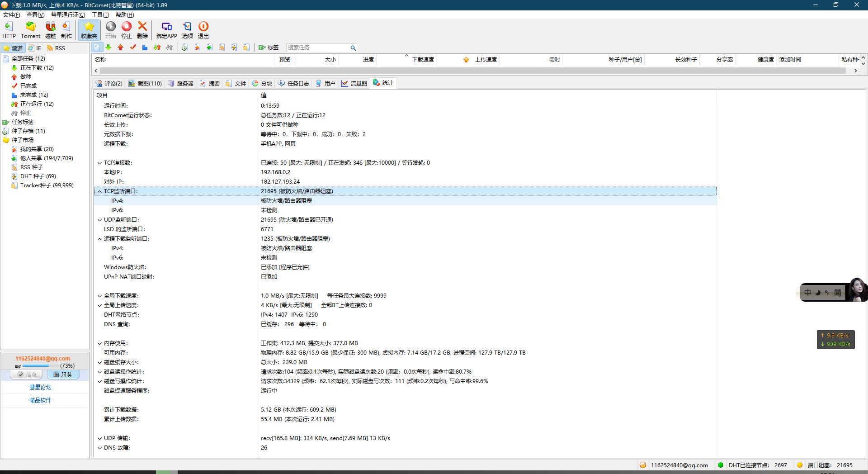Screen dimensions: 868x474
Task: Open the 工具 menu
Action: (x=100, y=15)
